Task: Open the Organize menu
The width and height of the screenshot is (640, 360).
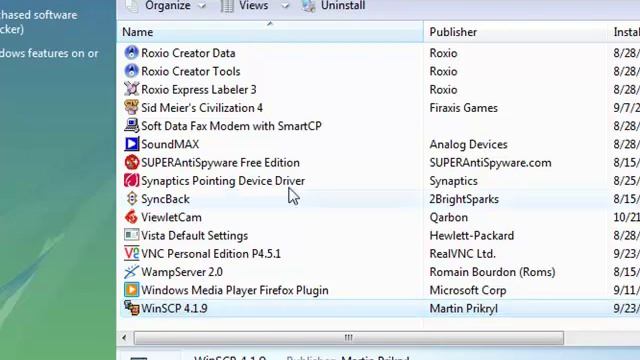Action: (168, 6)
